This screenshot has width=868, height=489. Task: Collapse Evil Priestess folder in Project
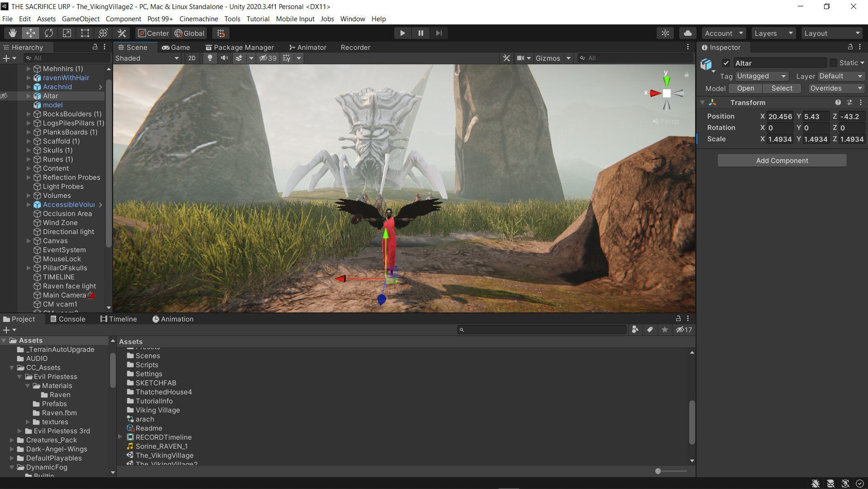[x=19, y=377]
